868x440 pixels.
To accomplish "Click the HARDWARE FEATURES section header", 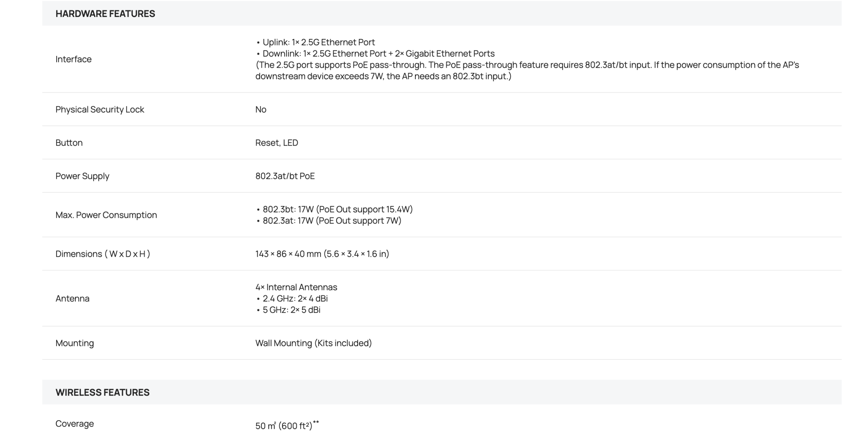I will click(x=105, y=14).
